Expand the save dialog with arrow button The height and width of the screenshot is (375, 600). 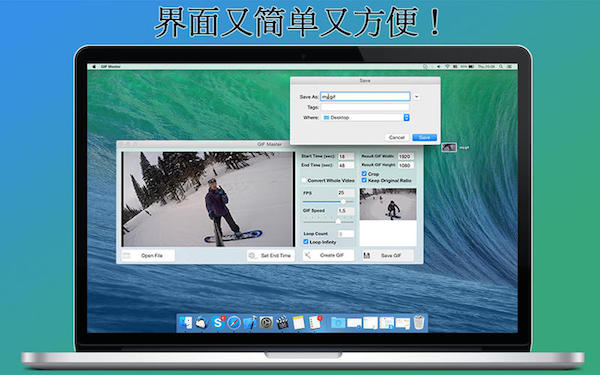click(416, 97)
